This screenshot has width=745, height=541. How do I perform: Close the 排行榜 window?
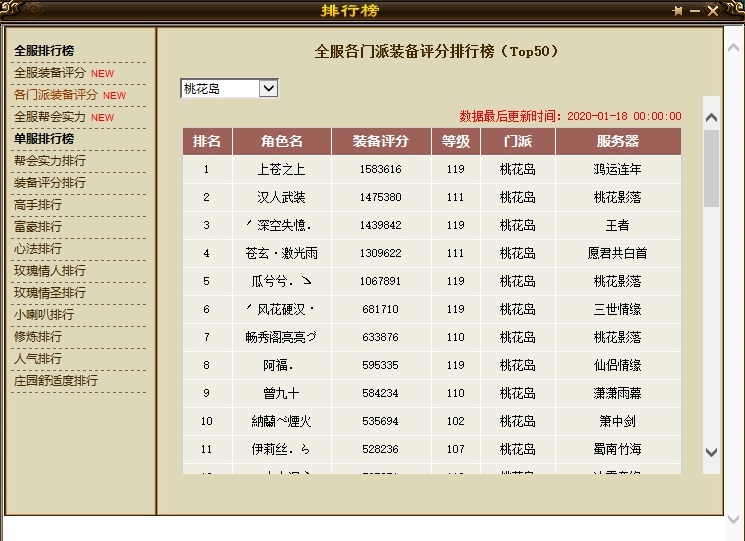tap(712, 10)
